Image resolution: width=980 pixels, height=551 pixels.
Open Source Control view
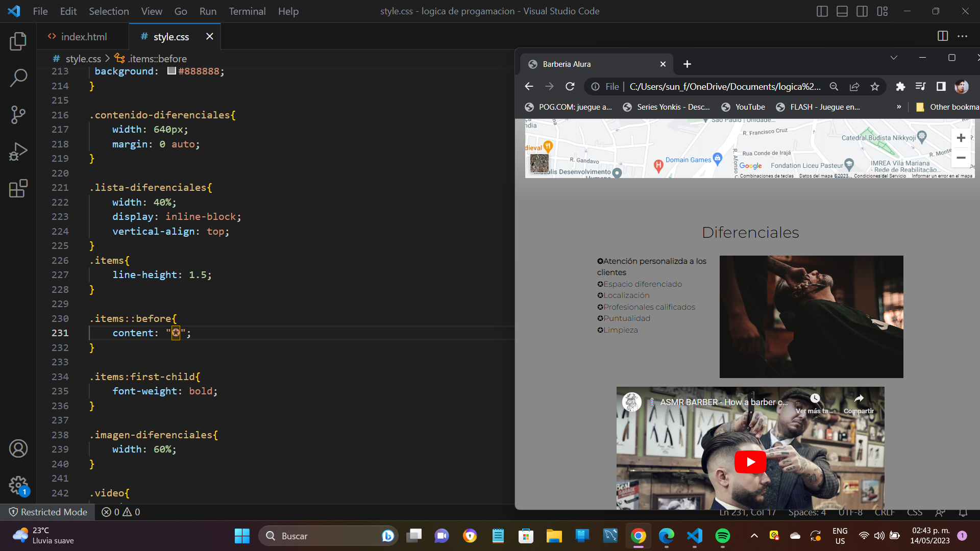click(x=18, y=115)
